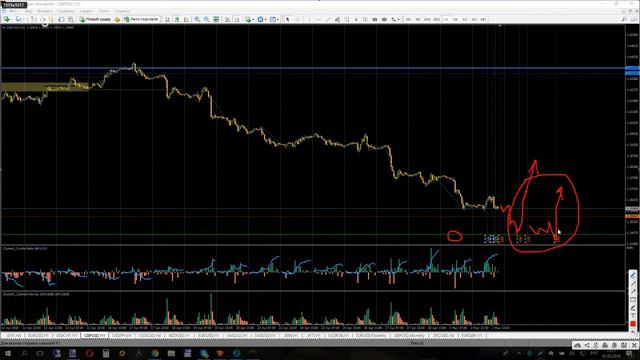Switch chart to bar chart type
This screenshot has width=640, height=360.
(167, 19)
